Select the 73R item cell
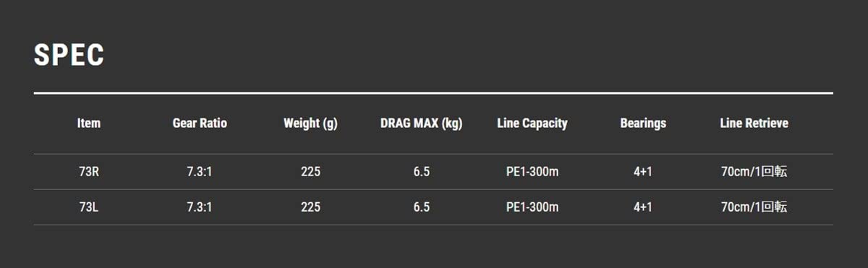Screen dimensions: 868x268 (89, 172)
